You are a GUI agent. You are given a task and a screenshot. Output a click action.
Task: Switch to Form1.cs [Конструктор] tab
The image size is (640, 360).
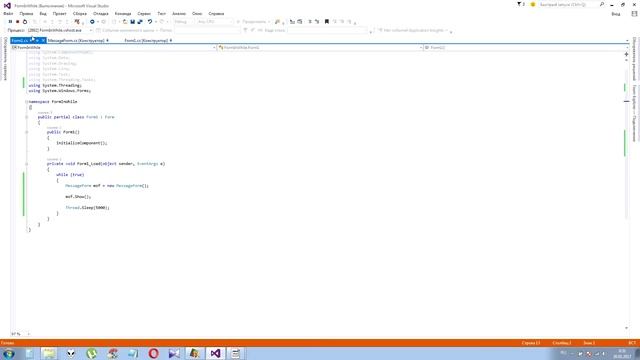(x=146, y=40)
